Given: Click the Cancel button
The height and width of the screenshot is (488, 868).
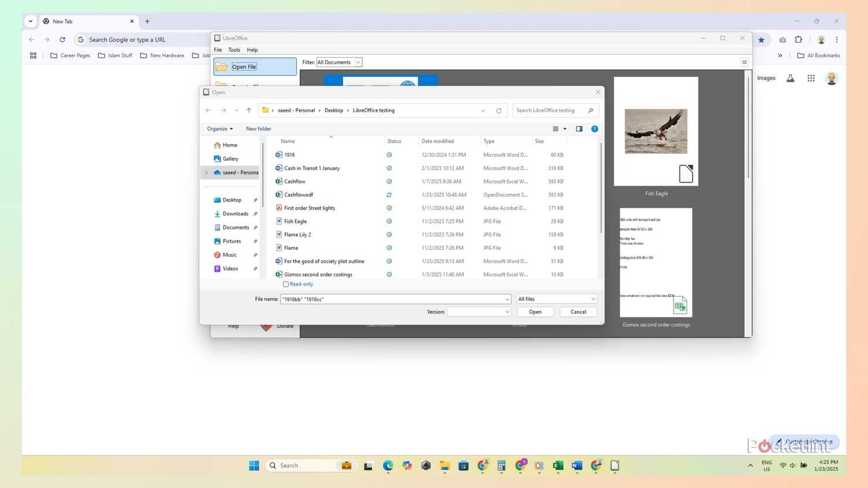Looking at the screenshot, I should (577, 312).
